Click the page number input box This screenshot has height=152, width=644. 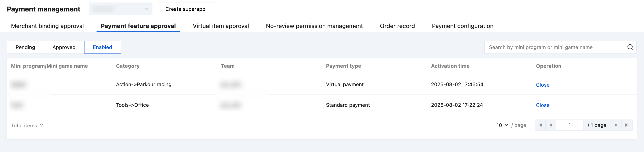click(x=569, y=125)
